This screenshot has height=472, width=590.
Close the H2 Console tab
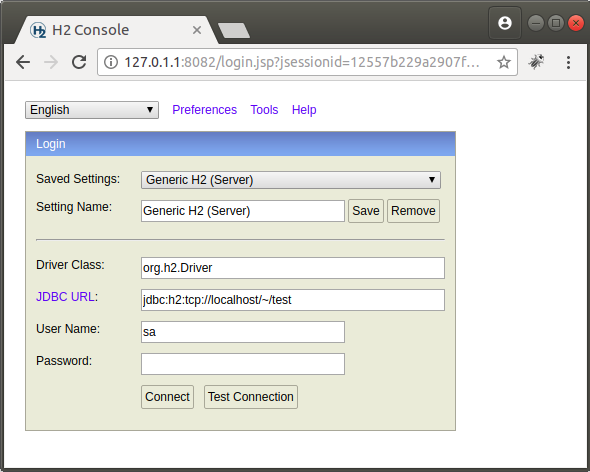[197, 30]
